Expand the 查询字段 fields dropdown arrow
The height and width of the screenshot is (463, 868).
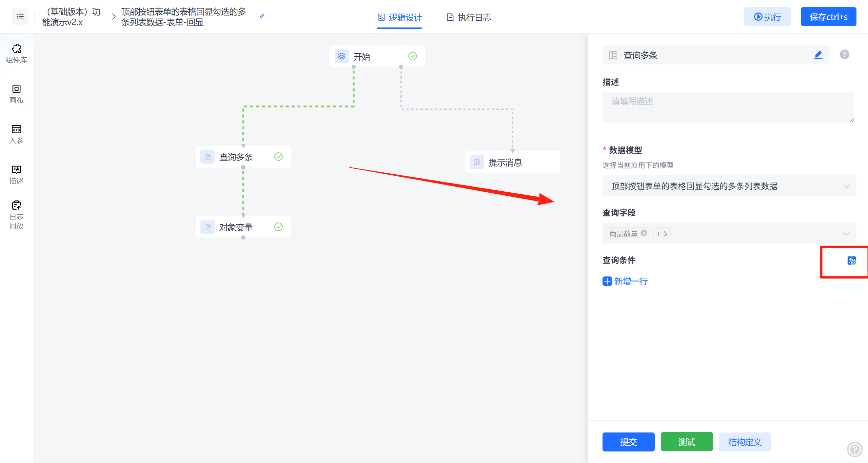click(846, 233)
